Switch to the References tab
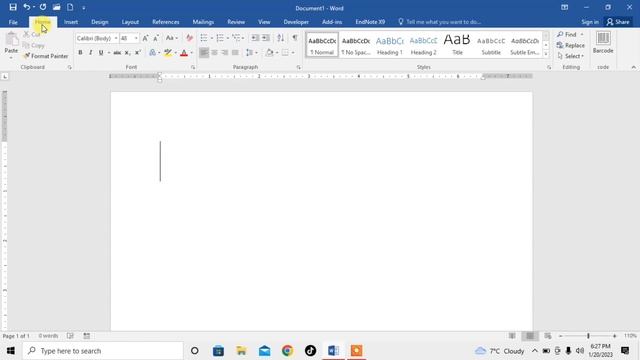The width and height of the screenshot is (640, 360). point(166,22)
